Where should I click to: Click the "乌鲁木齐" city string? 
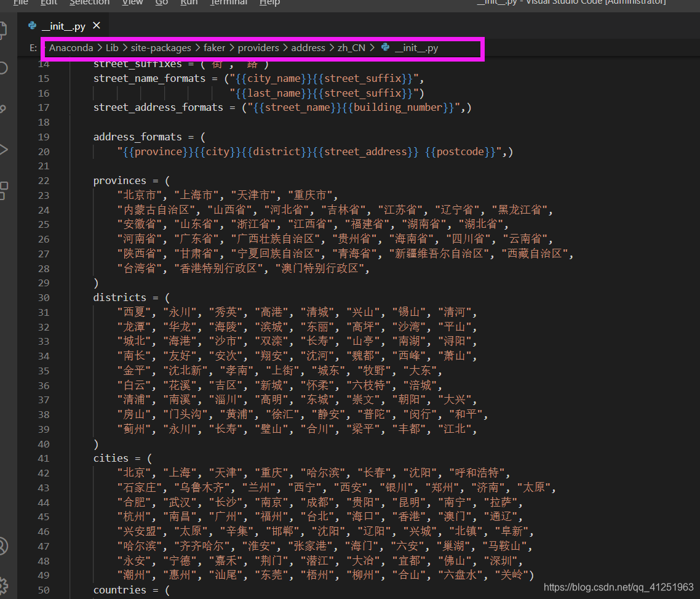[202, 488]
